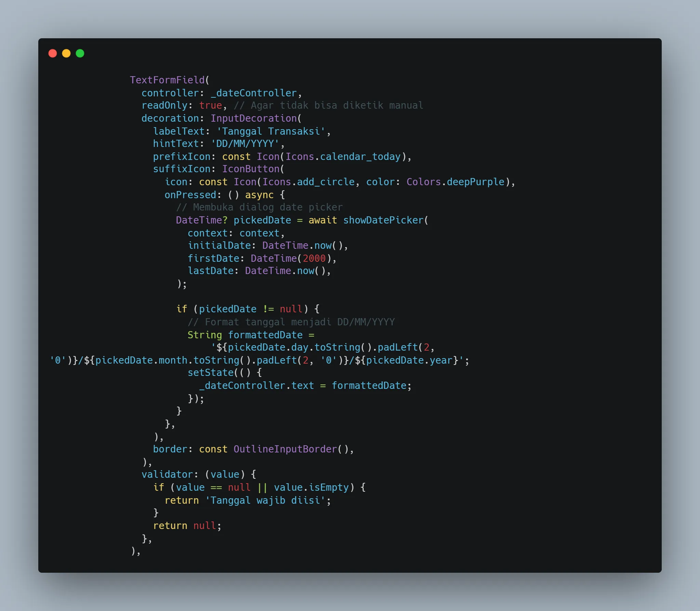Click the hintText string 'DD/MM/YYYY'
The image size is (700, 611).
pos(245,144)
